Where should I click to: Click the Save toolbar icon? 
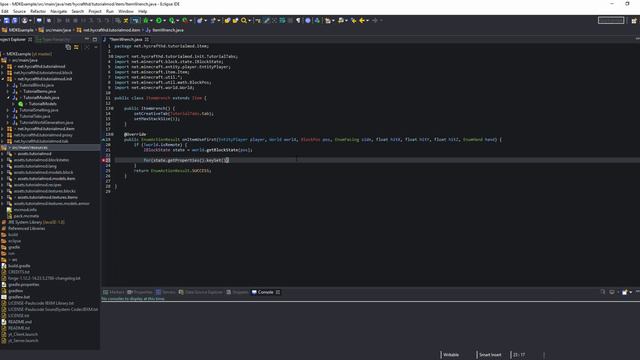click(7, 20)
